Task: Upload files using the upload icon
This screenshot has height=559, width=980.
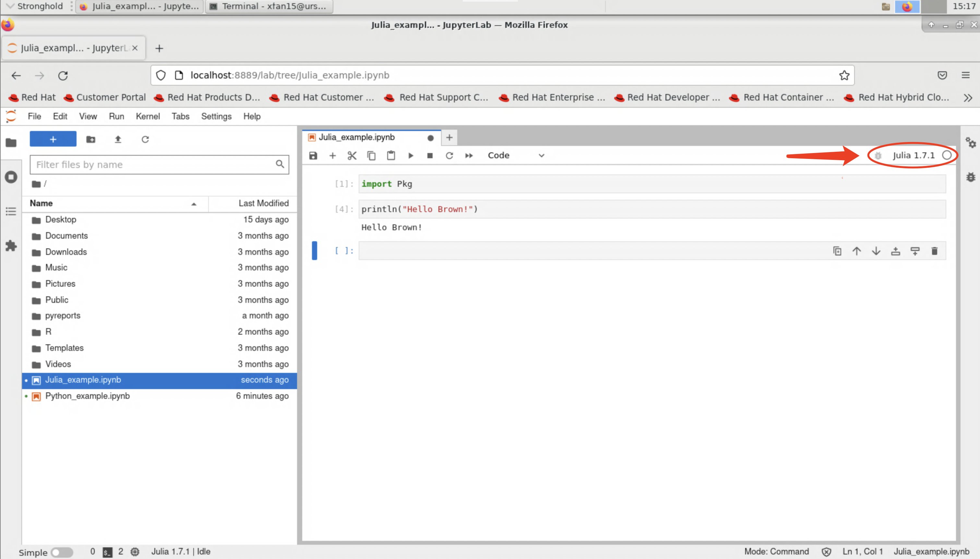Action: coord(118,139)
